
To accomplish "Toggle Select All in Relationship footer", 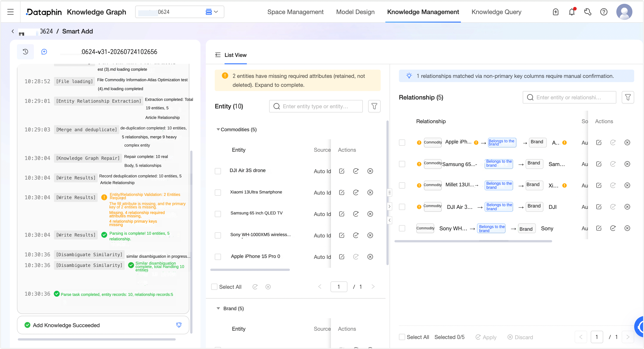I will point(402,337).
